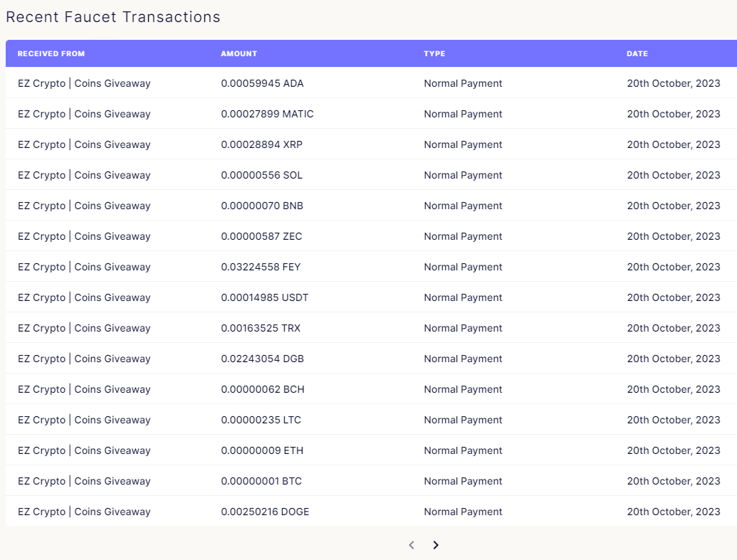Viewport: 737px width, 560px height.
Task: Click Normal Payment in the TRX row
Action: tap(463, 327)
